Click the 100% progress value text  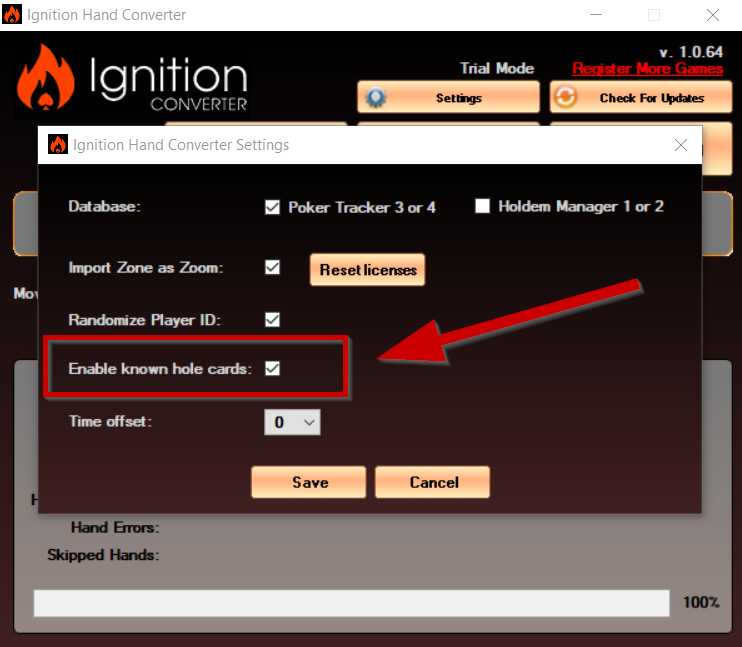tap(701, 602)
